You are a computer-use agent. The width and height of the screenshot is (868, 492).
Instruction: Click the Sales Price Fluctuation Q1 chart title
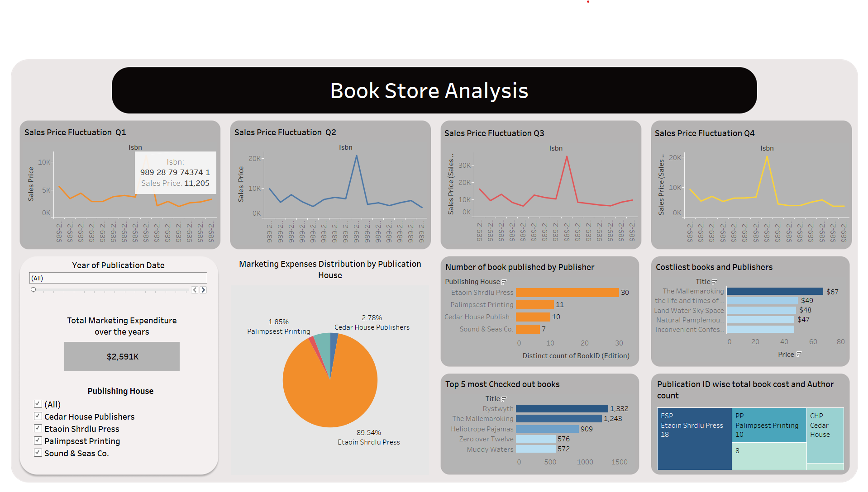(75, 132)
